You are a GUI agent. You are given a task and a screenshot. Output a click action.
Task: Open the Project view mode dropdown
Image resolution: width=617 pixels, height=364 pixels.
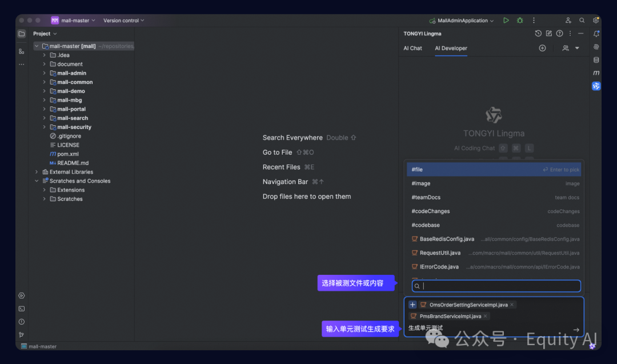click(x=45, y=34)
